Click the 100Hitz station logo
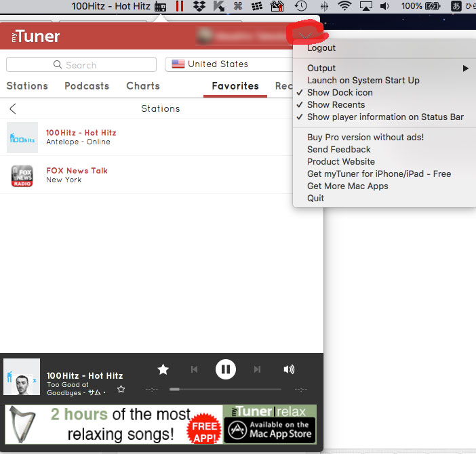The image size is (476, 454). point(22,138)
